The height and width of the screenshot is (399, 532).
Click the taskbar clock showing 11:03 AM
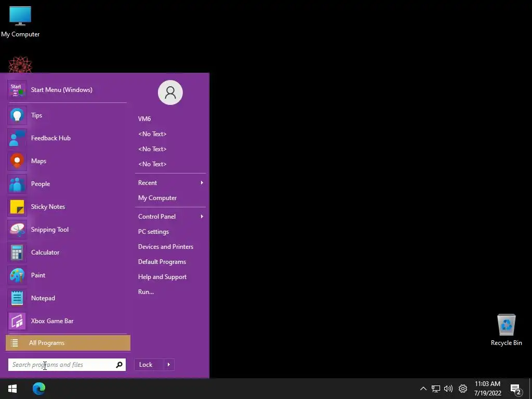pyautogui.click(x=487, y=389)
